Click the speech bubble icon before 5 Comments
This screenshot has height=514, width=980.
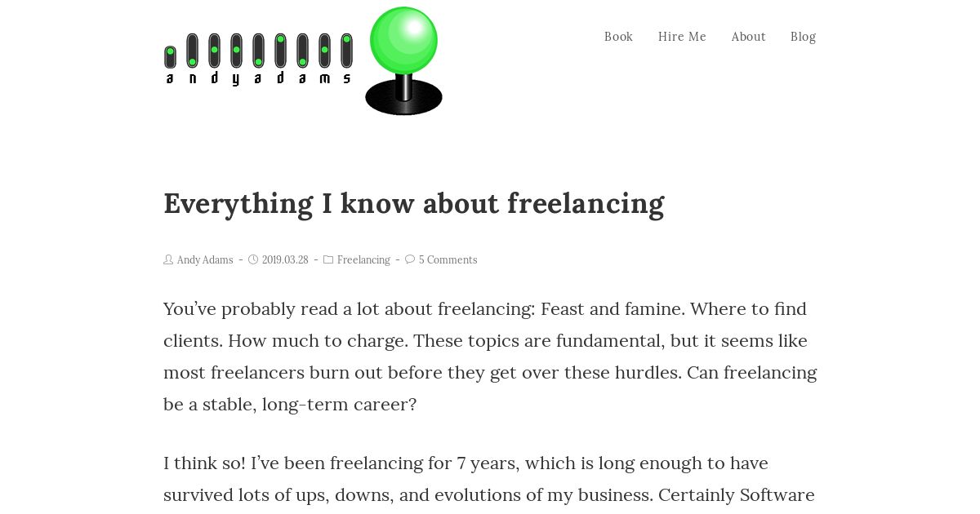coord(410,259)
